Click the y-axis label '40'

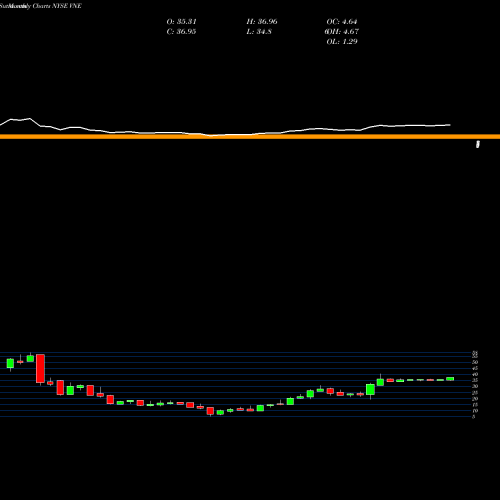coord(475,374)
